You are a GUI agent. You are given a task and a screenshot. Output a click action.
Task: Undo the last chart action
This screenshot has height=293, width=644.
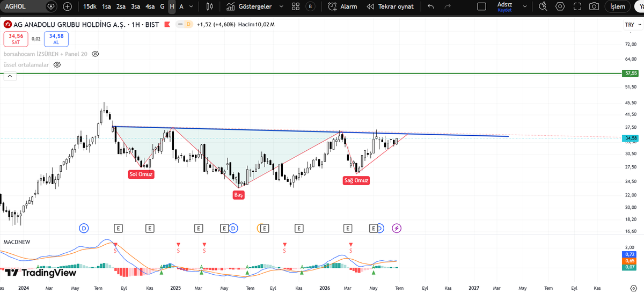(x=430, y=6)
